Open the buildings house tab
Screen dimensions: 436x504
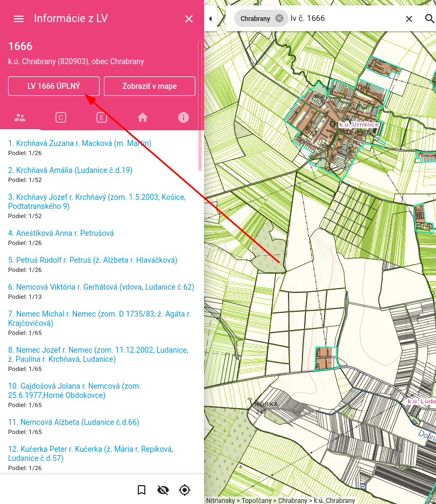click(143, 117)
